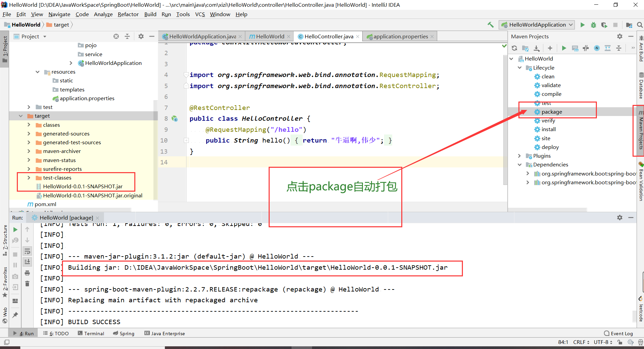Open the Build menu
Image resolution: width=644 pixels, height=349 pixels.
click(150, 14)
